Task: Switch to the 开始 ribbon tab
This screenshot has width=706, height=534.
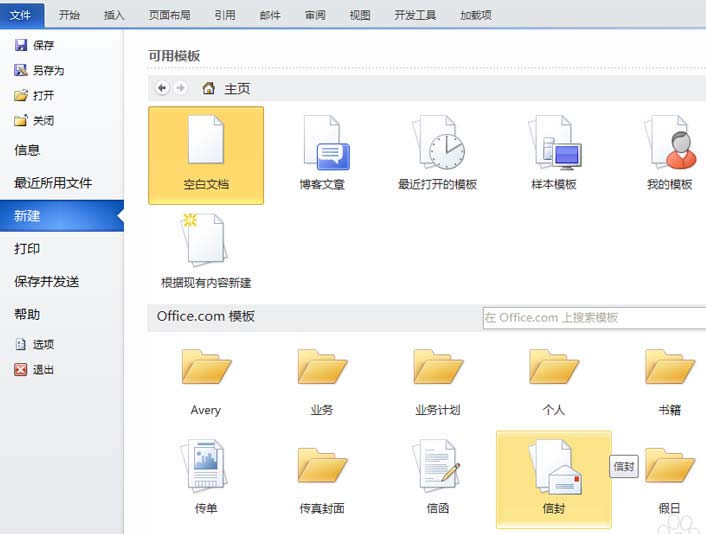Action: coord(69,15)
